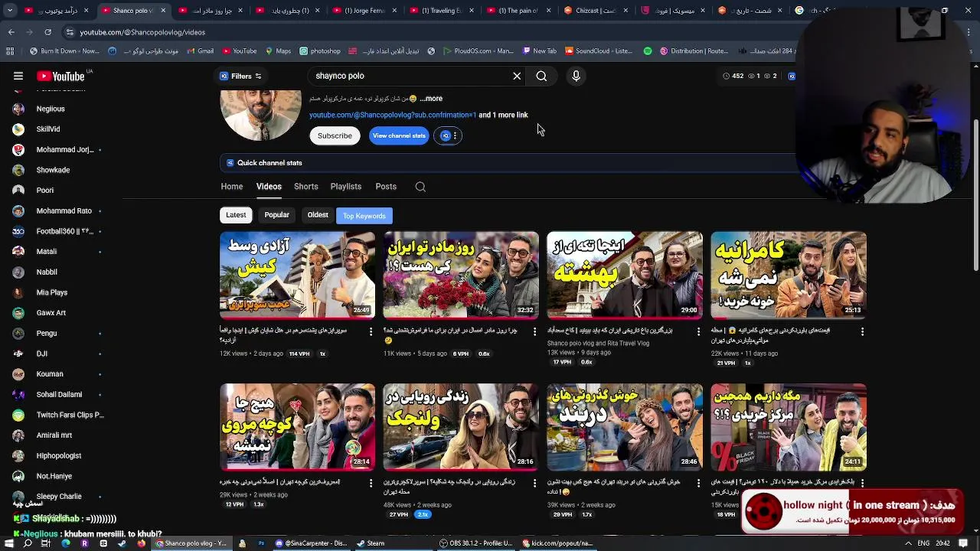Select the Oldest sort chip
980x551 pixels.
tap(318, 215)
